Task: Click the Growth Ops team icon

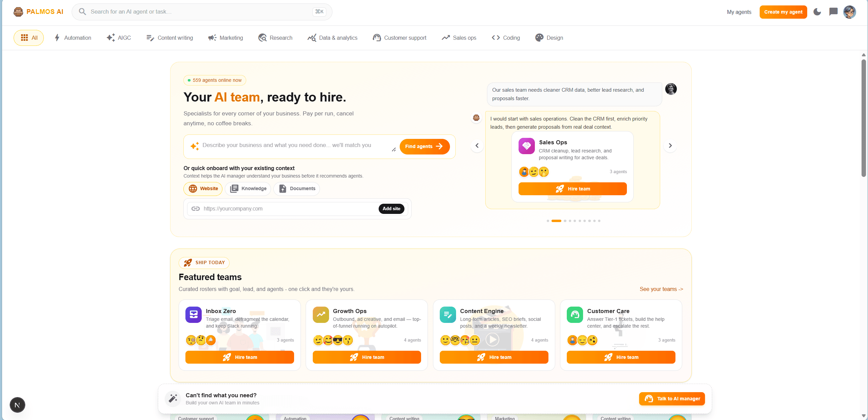Action: pyautogui.click(x=321, y=315)
